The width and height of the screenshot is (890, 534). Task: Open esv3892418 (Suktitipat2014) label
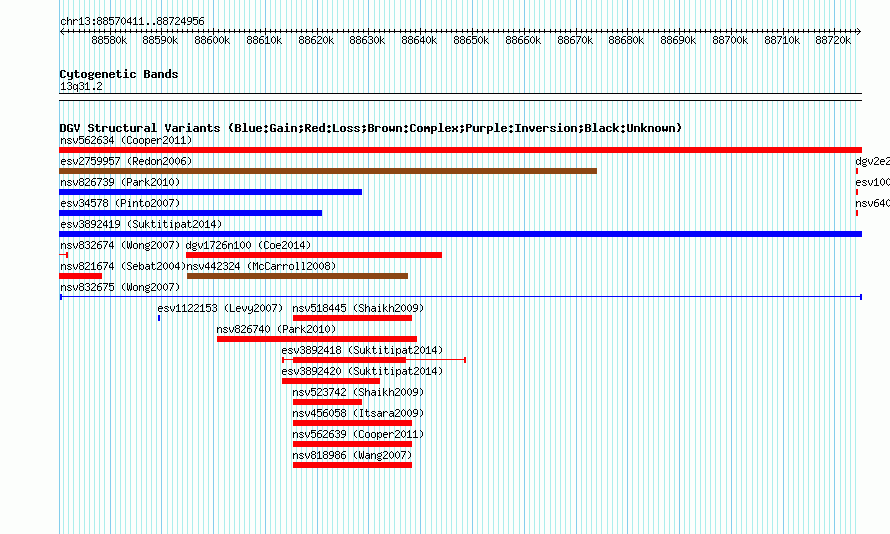tap(362, 350)
